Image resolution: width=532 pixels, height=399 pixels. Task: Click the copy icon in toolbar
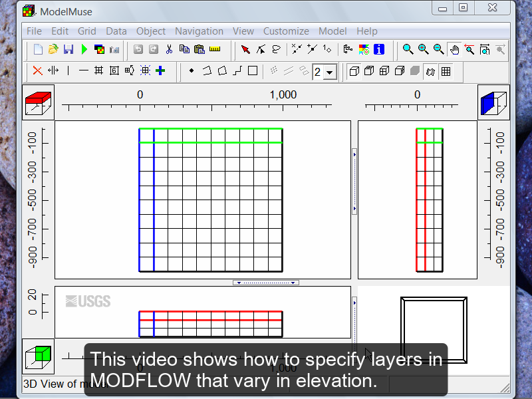184,49
